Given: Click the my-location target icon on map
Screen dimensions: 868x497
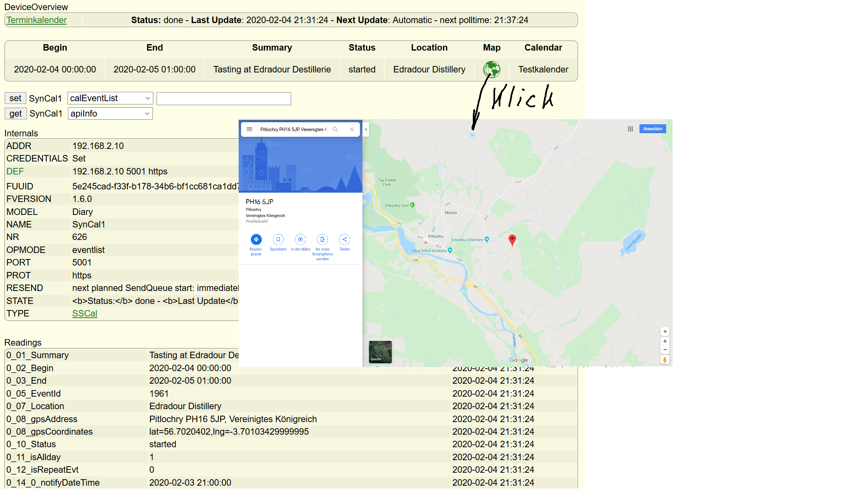Looking at the screenshot, I should (x=665, y=331).
